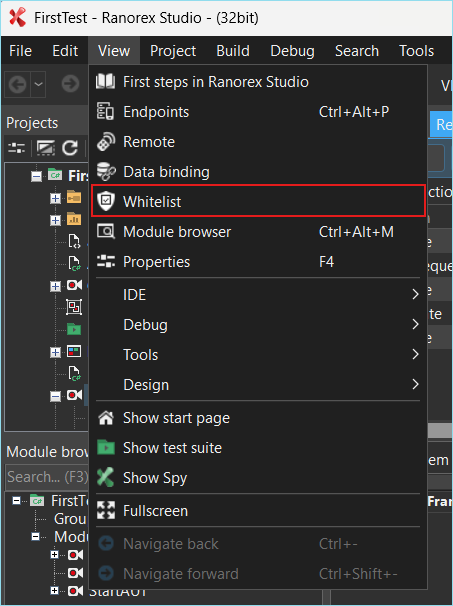453x606 pixels.
Task: Click the Projects panel show-all-files icon
Action: [45, 148]
